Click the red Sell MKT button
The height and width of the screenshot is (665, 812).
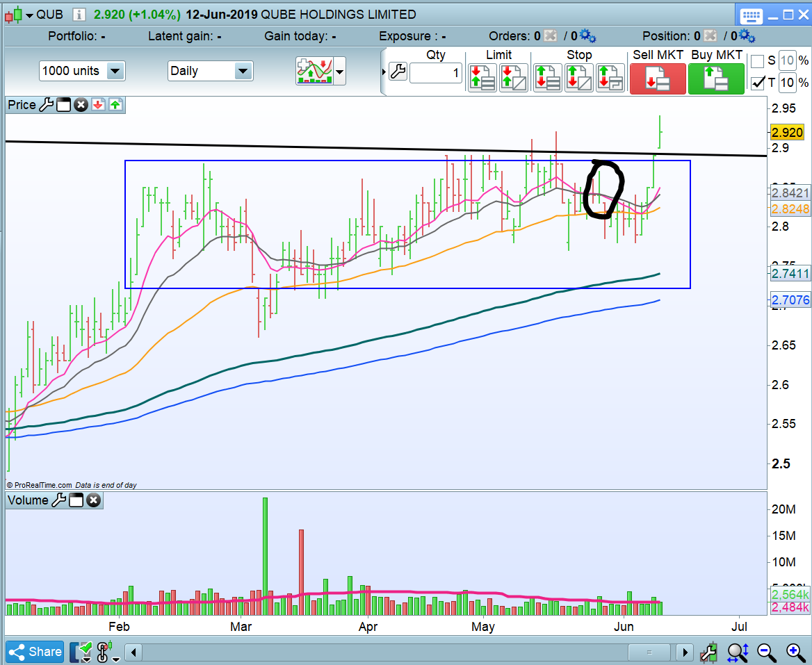tap(658, 78)
